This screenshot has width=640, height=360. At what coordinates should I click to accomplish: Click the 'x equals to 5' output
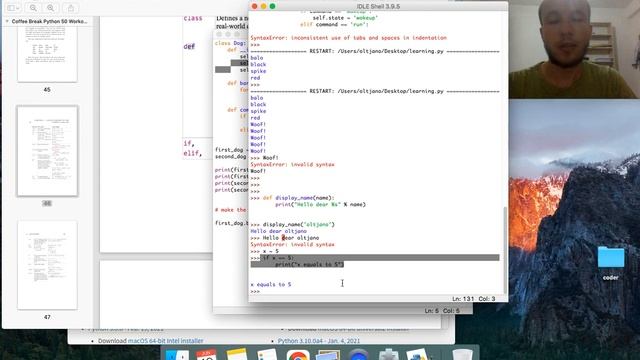(x=271, y=284)
